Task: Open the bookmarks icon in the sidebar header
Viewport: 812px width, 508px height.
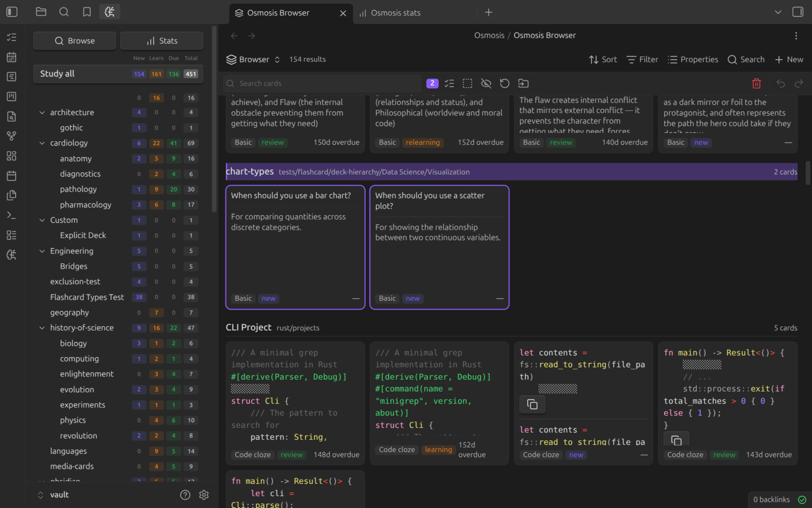Action: 87,12
